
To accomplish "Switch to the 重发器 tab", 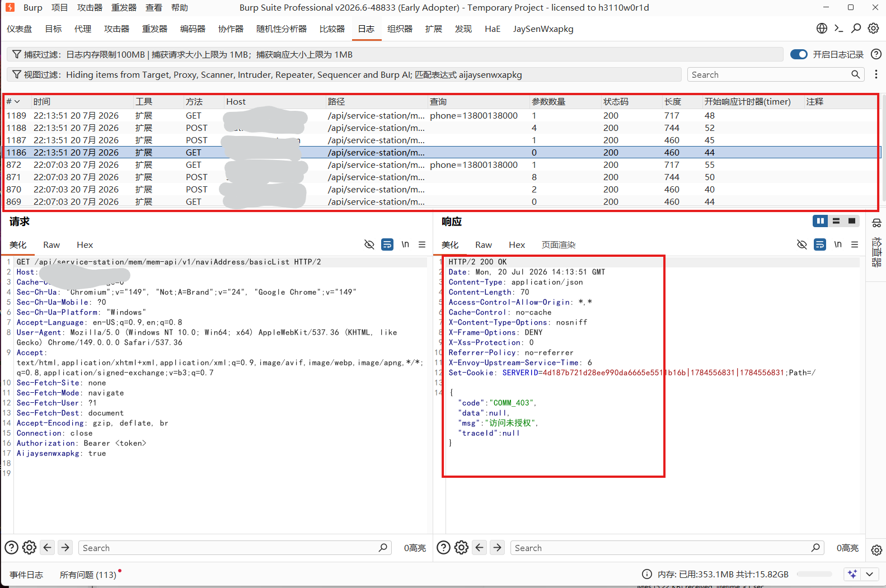I will coord(154,29).
